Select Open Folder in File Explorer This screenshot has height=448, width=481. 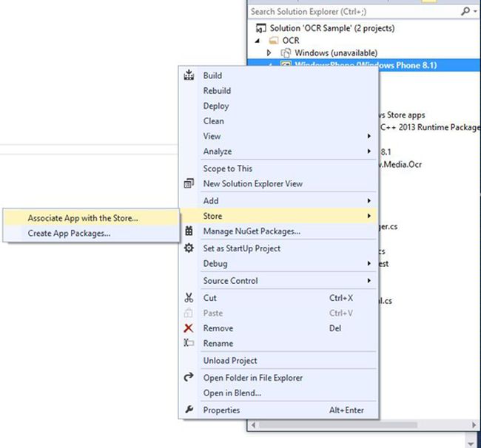click(x=279, y=378)
